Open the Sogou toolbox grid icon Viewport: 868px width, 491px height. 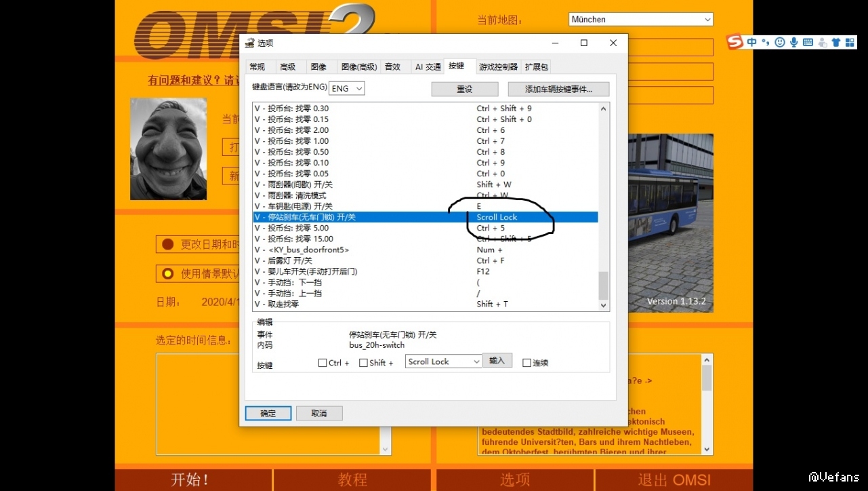(850, 42)
